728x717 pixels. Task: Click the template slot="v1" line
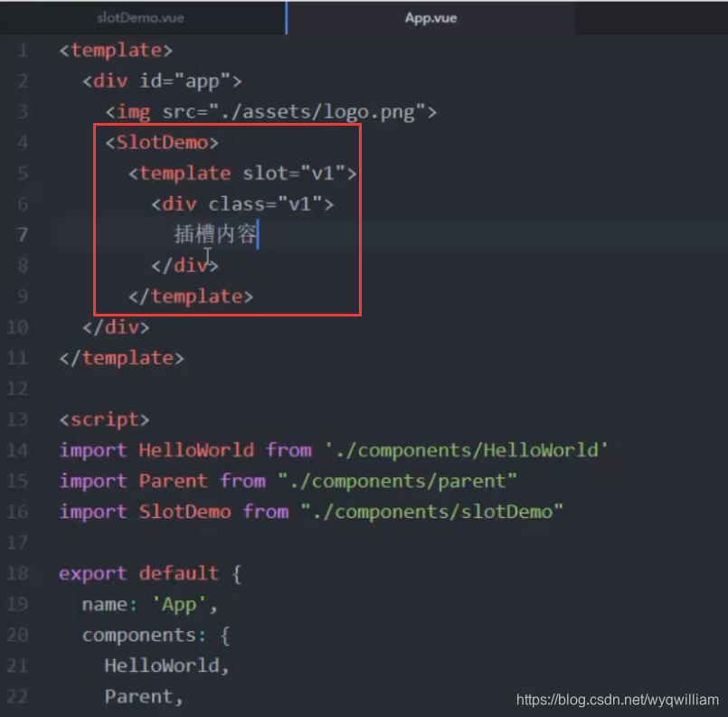coord(242,173)
